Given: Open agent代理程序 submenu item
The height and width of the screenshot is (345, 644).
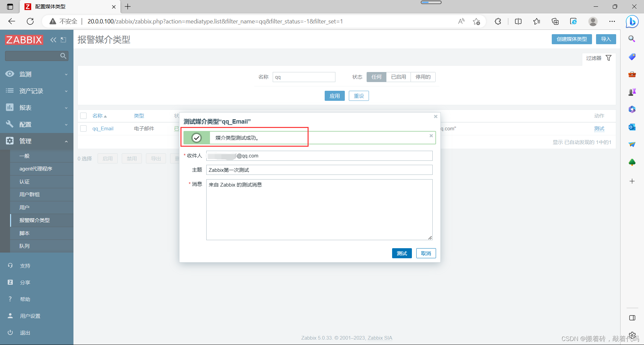Looking at the screenshot, I should (42, 169).
